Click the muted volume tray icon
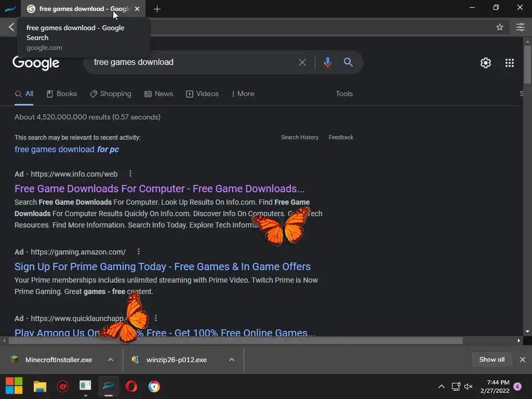 [x=469, y=387]
